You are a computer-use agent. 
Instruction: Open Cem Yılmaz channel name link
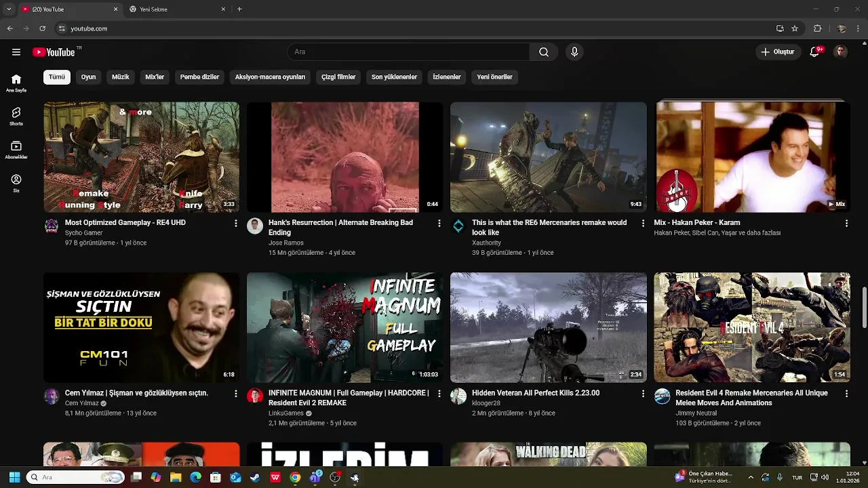coord(82,403)
